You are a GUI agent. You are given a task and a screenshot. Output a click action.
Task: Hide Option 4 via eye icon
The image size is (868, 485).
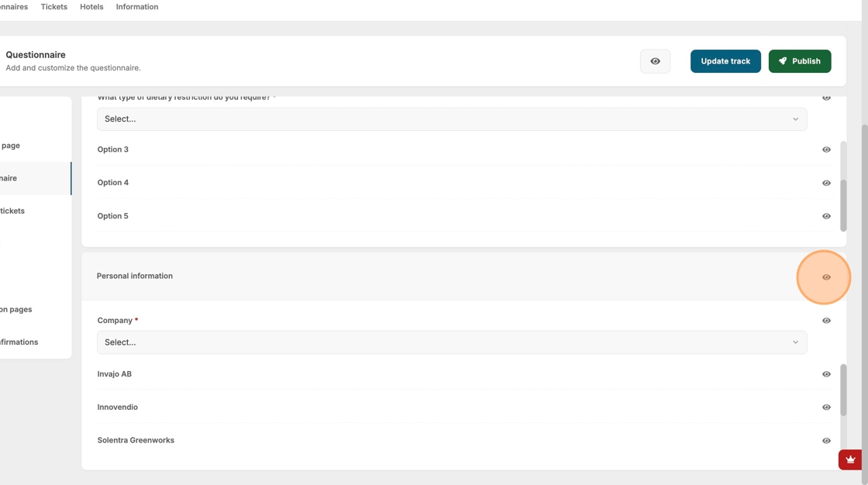point(826,183)
